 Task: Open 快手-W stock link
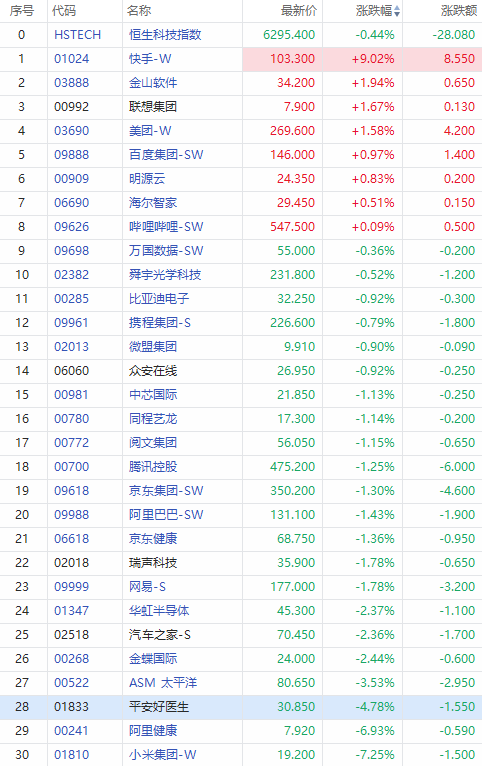tap(150, 59)
